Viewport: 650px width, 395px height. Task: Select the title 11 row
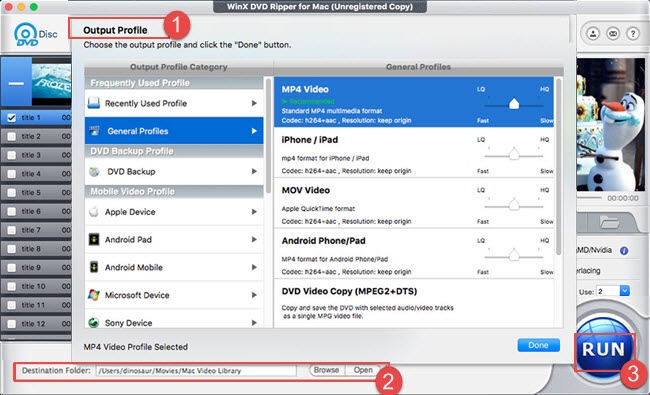tap(36, 305)
